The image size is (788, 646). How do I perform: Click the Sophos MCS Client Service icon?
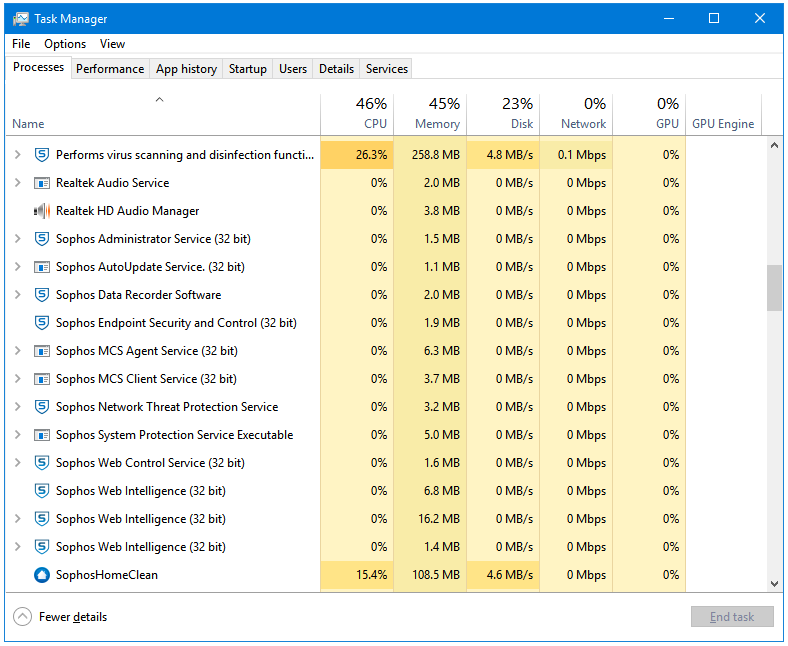(42, 379)
